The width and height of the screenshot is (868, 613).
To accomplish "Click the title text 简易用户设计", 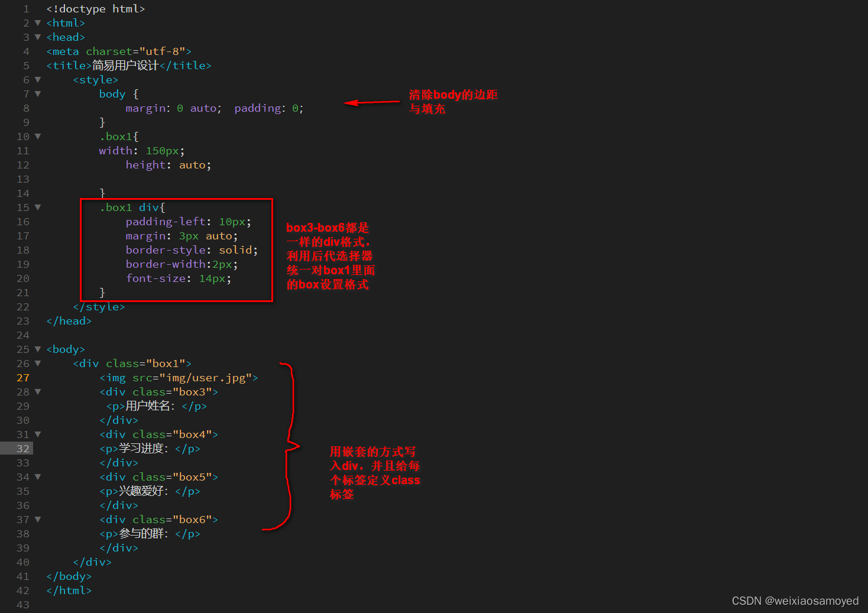I will (x=125, y=66).
